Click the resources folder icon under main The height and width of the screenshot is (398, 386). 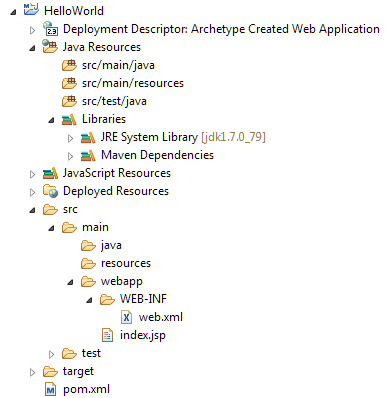click(x=88, y=264)
